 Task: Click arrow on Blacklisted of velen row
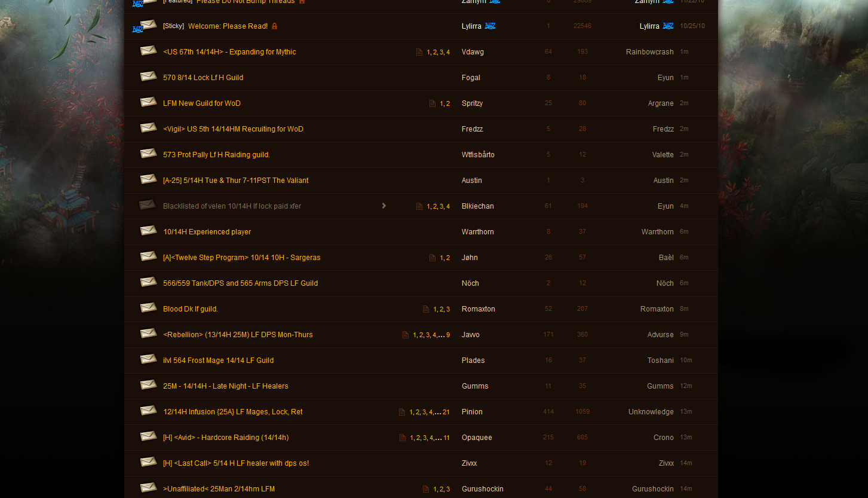[x=384, y=206]
